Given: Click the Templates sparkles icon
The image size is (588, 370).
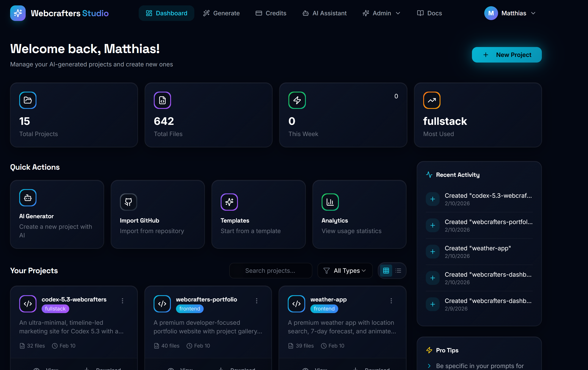Looking at the screenshot, I should [229, 202].
